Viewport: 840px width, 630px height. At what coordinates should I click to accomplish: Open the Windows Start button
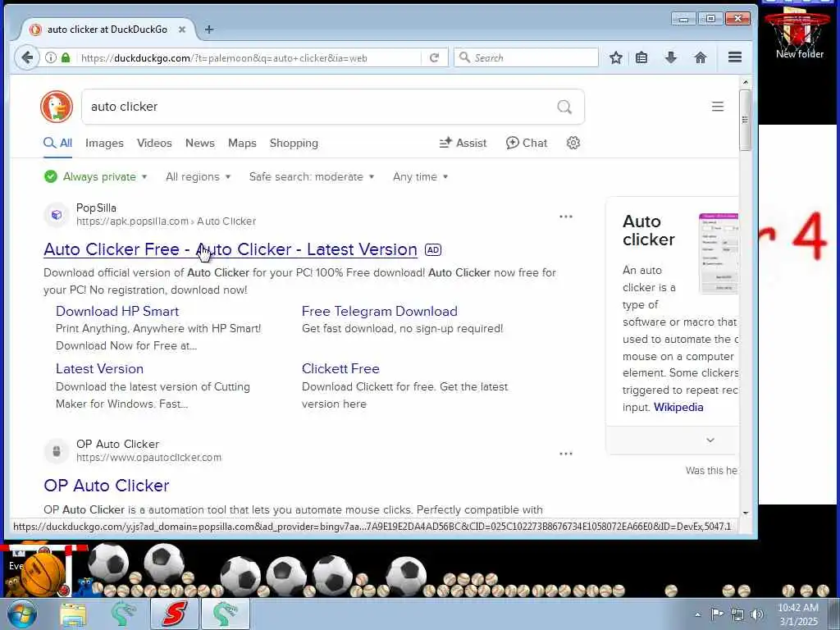click(x=21, y=614)
